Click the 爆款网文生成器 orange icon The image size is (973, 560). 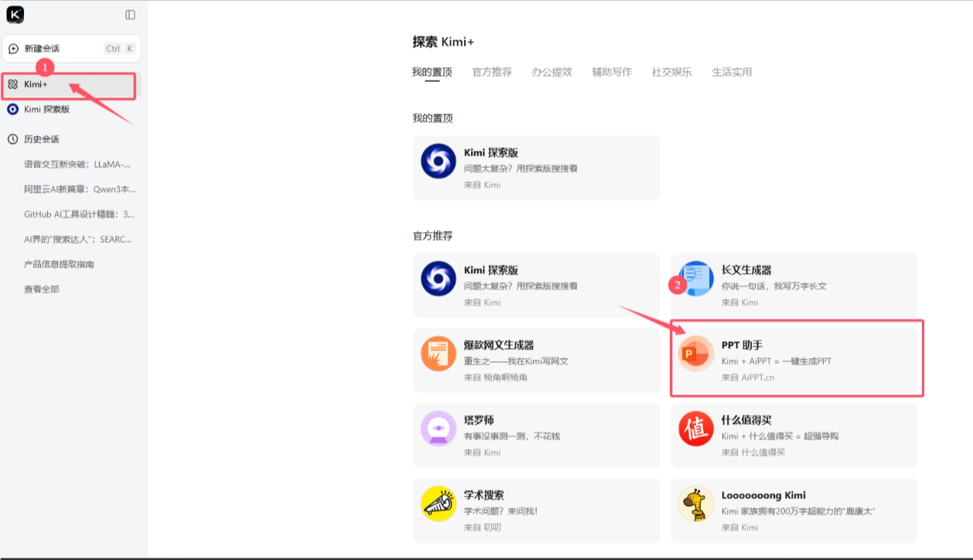pyautogui.click(x=439, y=353)
